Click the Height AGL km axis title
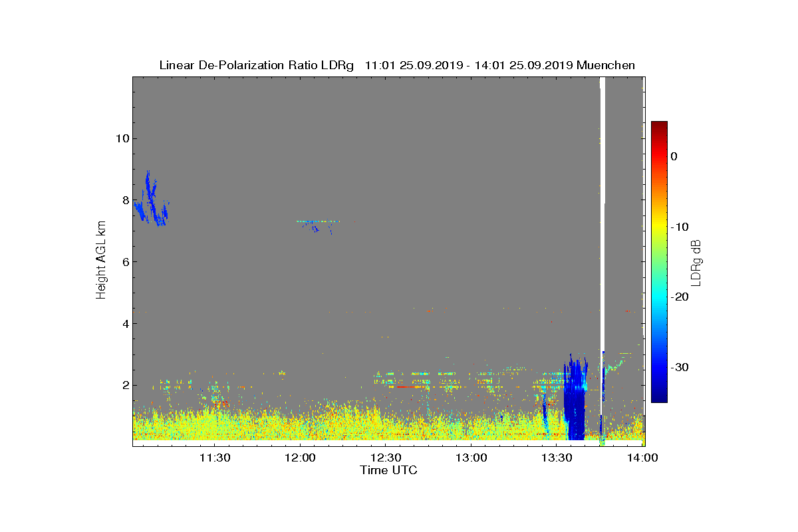Viewport: 798px width, 532px height. pos(101,259)
